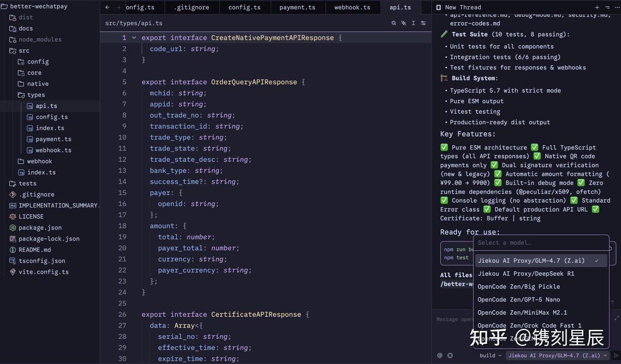Go back using the left arrow in tab bar
621x364 pixels.
coord(107,8)
